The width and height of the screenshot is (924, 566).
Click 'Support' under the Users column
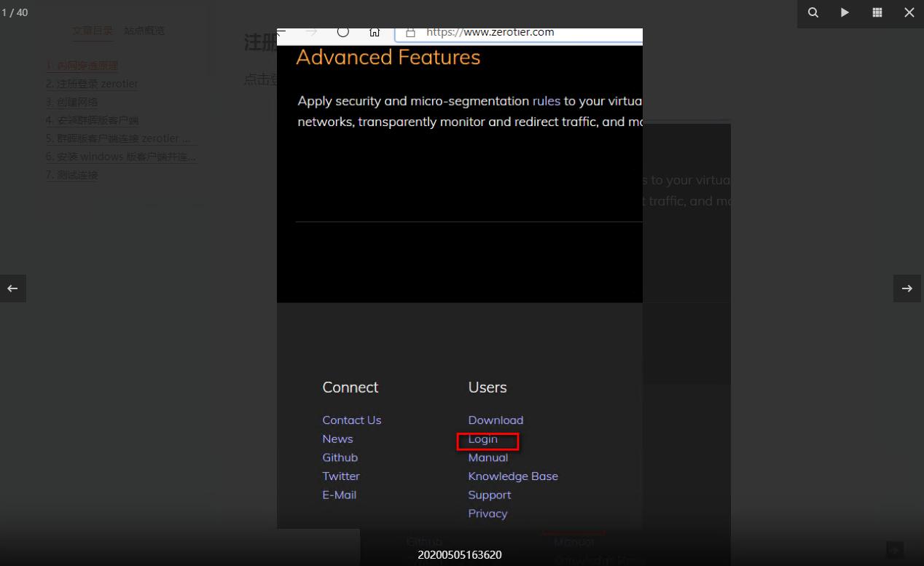490,495
